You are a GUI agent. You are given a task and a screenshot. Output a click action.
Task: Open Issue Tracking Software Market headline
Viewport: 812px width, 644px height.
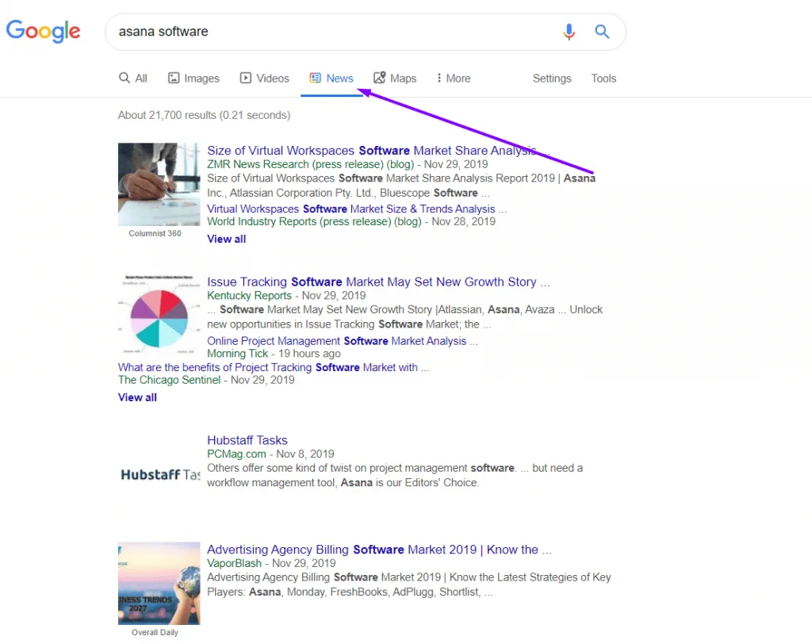click(378, 282)
